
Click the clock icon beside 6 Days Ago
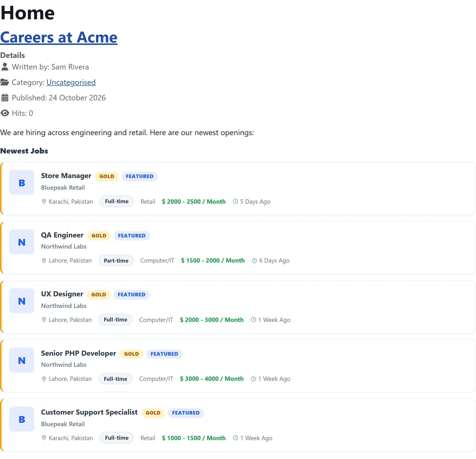[254, 261]
